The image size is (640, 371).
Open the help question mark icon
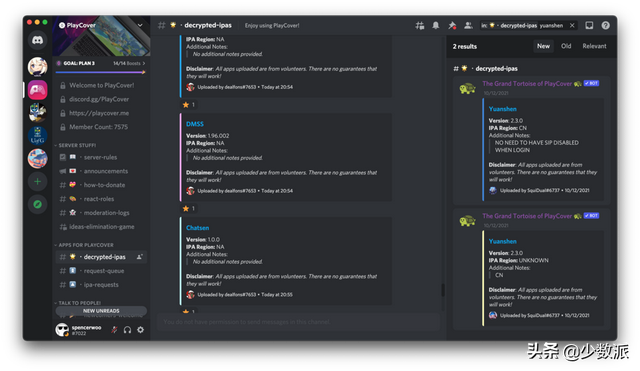(x=605, y=25)
